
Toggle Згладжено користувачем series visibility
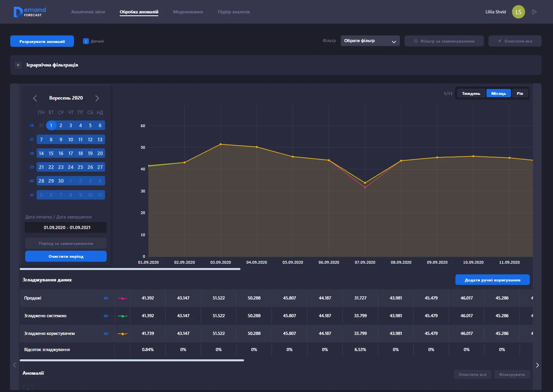coord(106,334)
